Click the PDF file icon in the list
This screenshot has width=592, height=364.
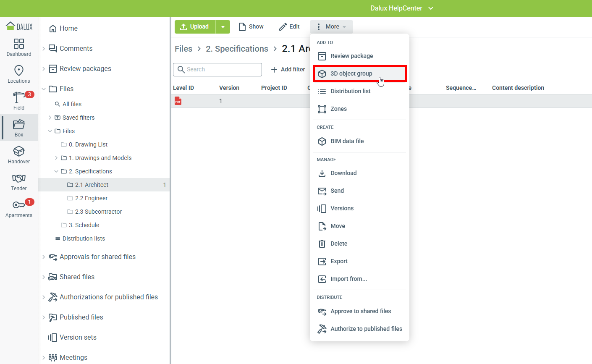(x=178, y=101)
